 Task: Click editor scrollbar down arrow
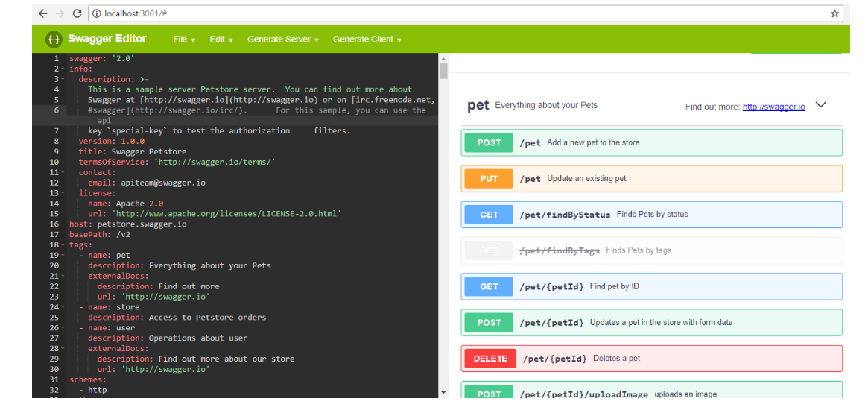443,393
